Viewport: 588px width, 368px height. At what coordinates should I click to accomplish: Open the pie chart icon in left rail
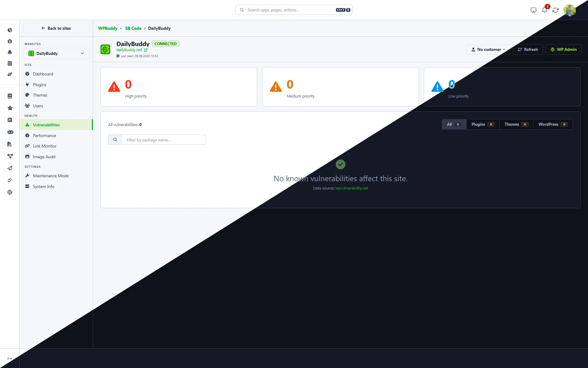tap(10, 30)
